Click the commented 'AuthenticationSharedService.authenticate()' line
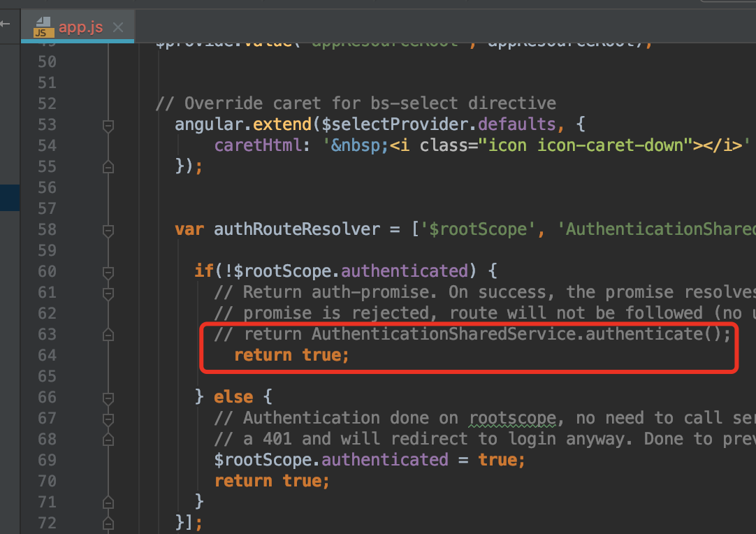This screenshot has width=756, height=534. pyautogui.click(x=472, y=334)
